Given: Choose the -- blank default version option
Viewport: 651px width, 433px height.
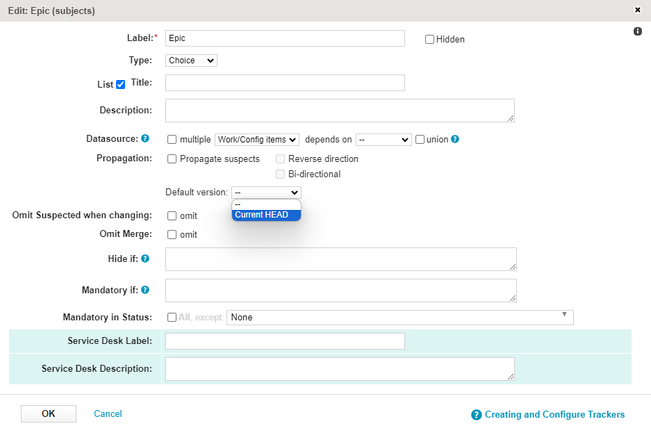Looking at the screenshot, I should point(266,205).
